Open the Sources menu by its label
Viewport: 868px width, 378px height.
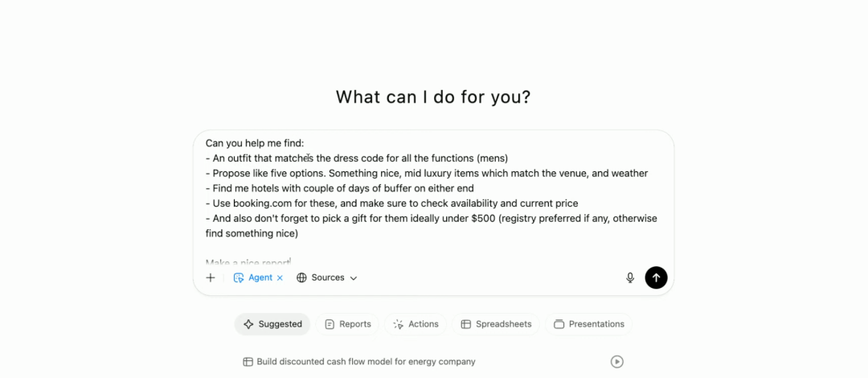point(328,277)
